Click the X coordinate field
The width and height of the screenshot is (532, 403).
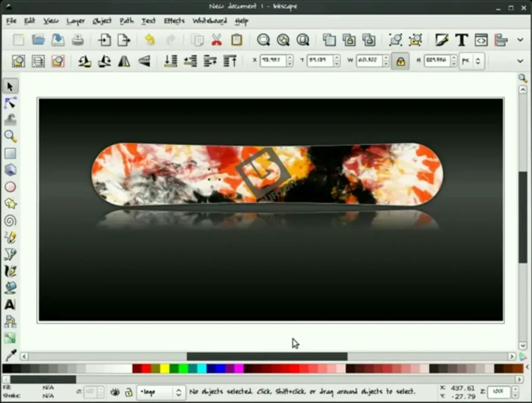273,60
